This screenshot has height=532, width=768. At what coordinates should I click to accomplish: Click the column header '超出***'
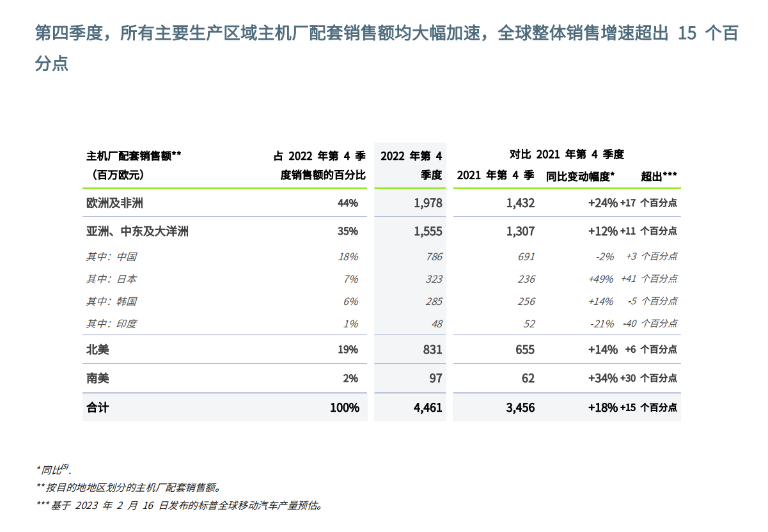pos(659,176)
